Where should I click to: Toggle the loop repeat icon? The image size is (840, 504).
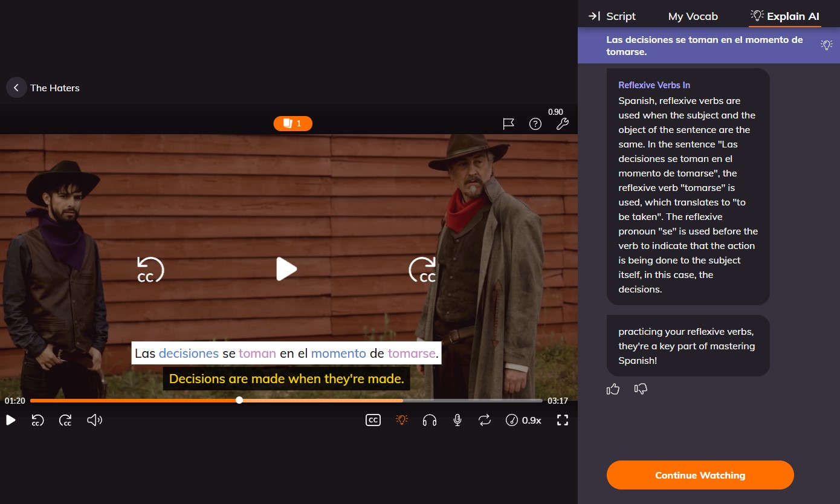485,420
